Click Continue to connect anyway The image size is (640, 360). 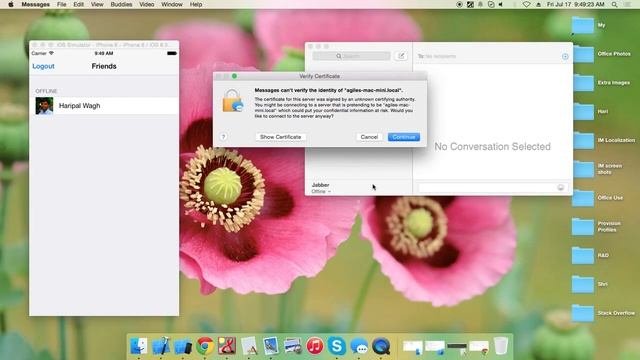tap(404, 137)
